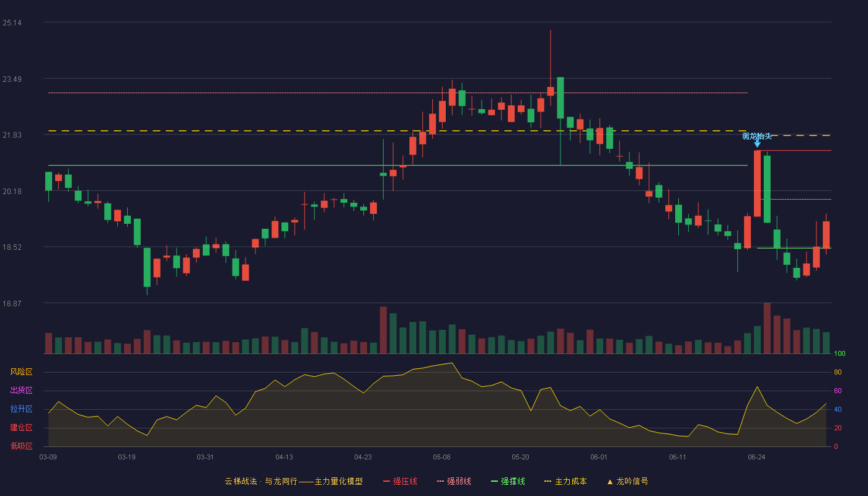Toggle the 龙吟信号 legend entry
This screenshot has width=868, height=496.
coord(627,481)
